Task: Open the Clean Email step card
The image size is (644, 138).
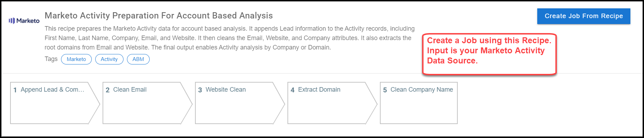Action: click(x=147, y=103)
